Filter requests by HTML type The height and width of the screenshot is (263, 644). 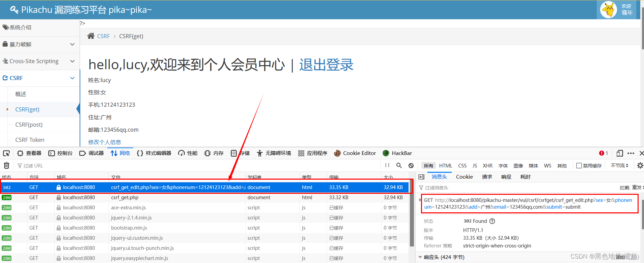pyautogui.click(x=446, y=166)
